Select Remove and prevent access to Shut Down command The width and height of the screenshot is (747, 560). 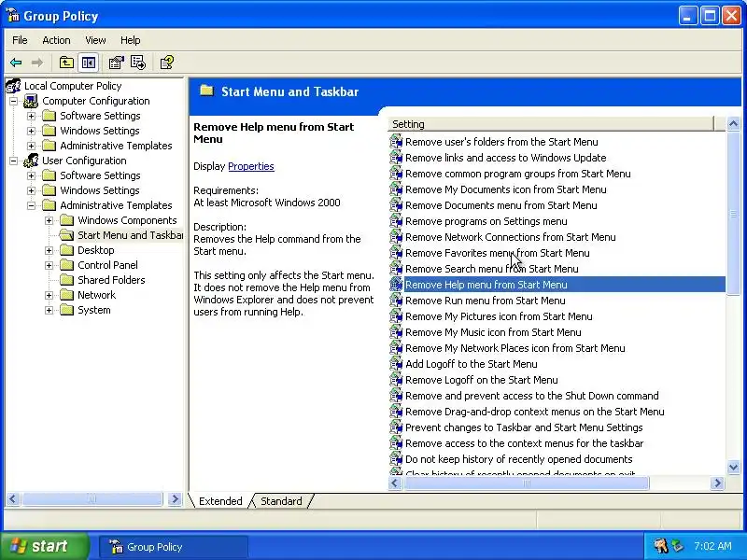coord(531,396)
